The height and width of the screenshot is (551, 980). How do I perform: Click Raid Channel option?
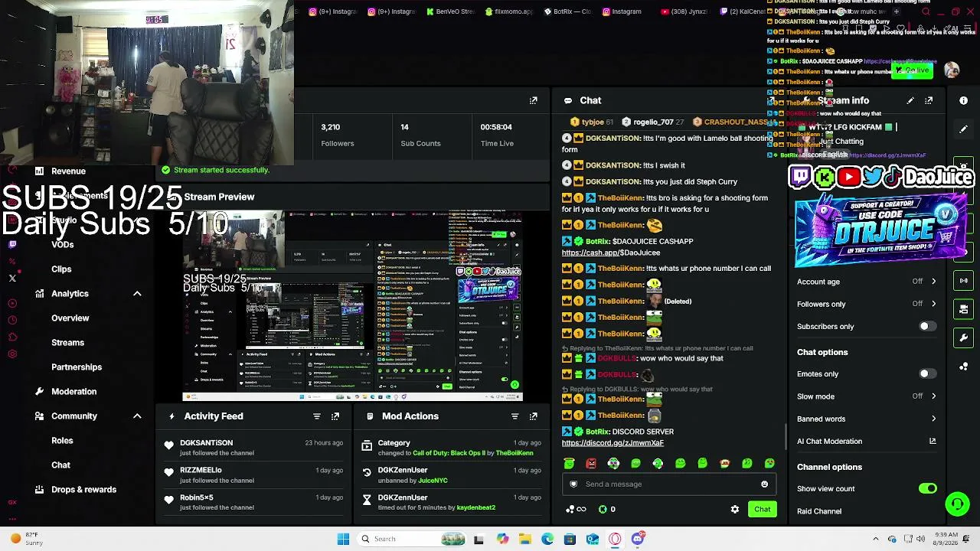(x=819, y=511)
